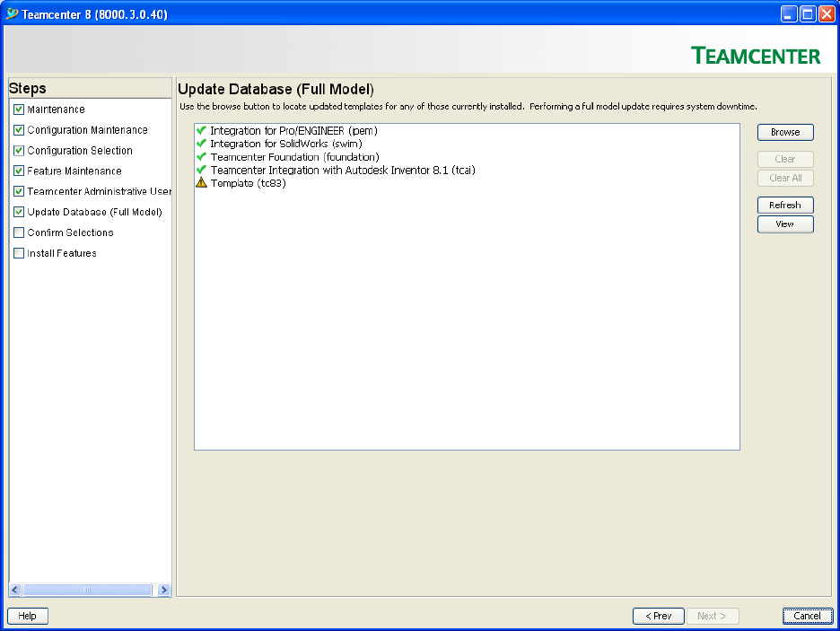
Task: Open Help from the bottom bar
Action: (x=27, y=616)
